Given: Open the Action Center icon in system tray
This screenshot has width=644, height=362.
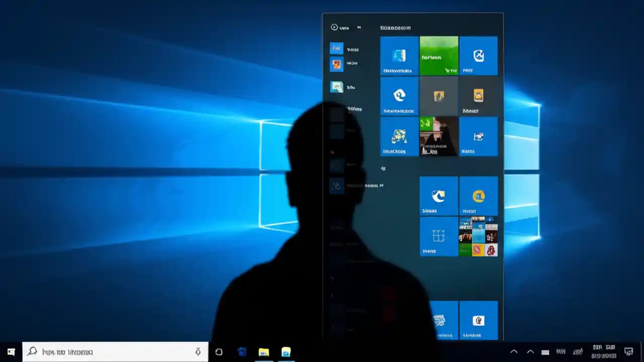Looking at the screenshot, I should [x=628, y=351].
